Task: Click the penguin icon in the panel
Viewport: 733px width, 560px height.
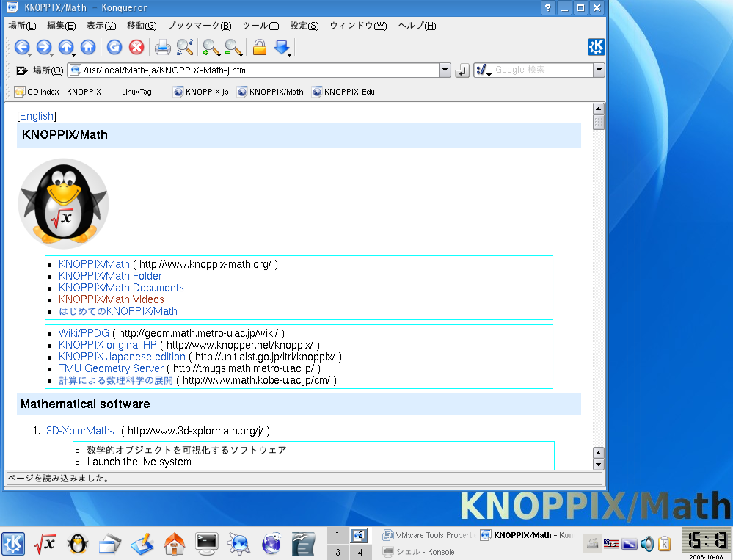Action: [x=77, y=544]
